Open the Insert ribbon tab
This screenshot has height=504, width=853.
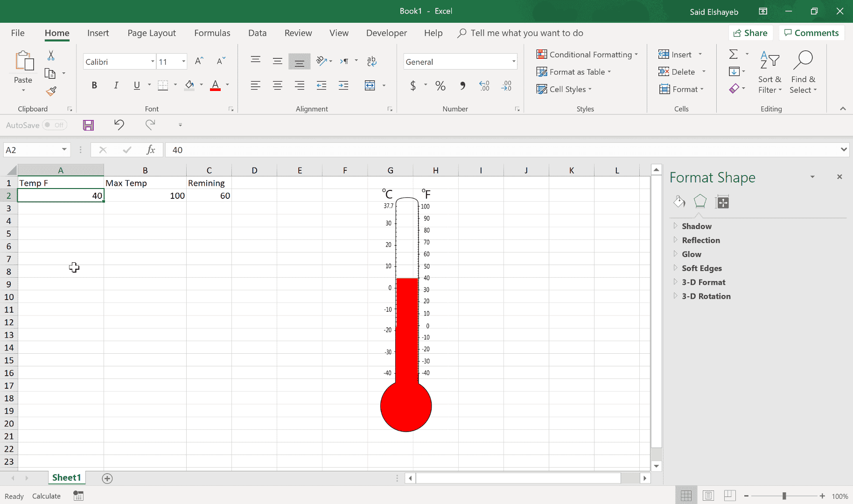pyautogui.click(x=98, y=33)
